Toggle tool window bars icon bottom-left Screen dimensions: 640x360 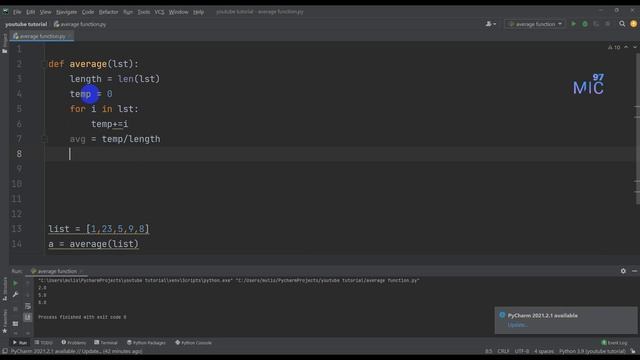tap(4, 351)
